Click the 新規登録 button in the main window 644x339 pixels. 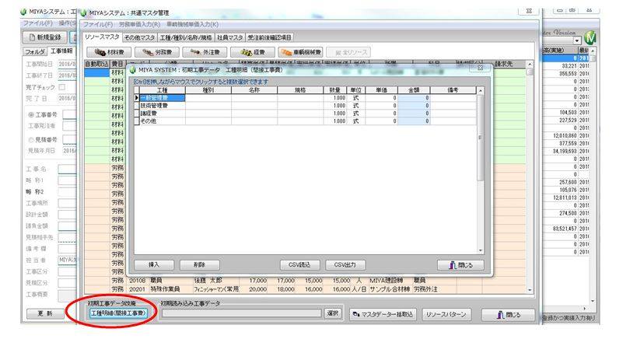click(45, 37)
